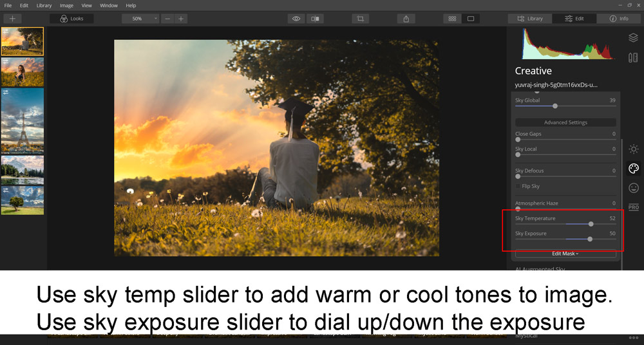This screenshot has height=345, width=644.
Task: Adjust the Sky Global slider
Action: click(555, 106)
